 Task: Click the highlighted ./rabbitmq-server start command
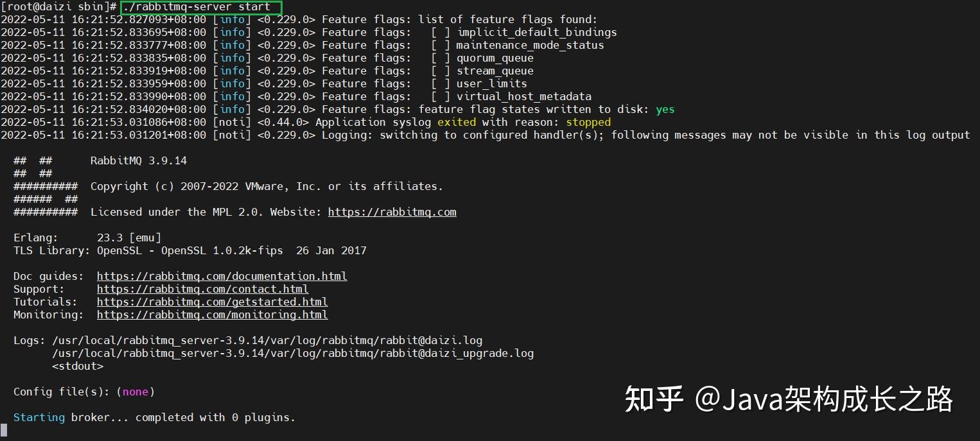click(x=201, y=8)
